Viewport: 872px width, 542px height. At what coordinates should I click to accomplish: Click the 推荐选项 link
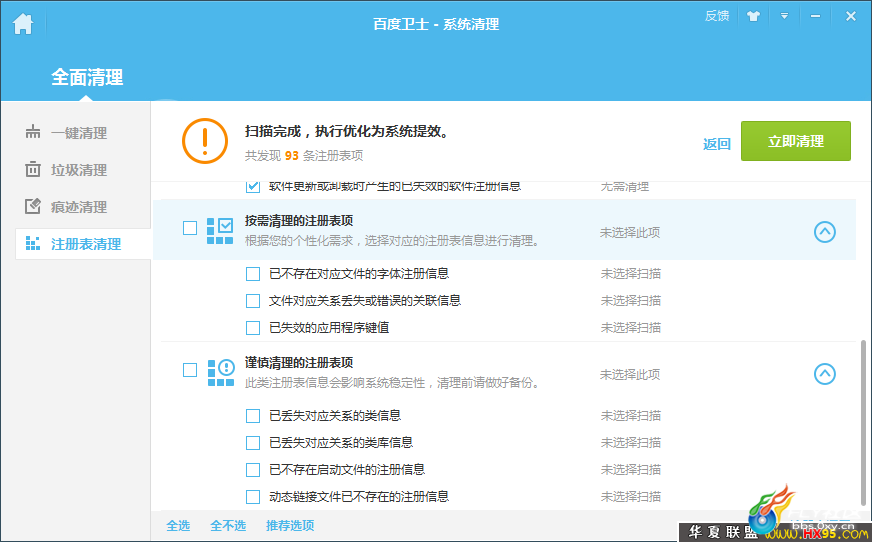(x=290, y=525)
